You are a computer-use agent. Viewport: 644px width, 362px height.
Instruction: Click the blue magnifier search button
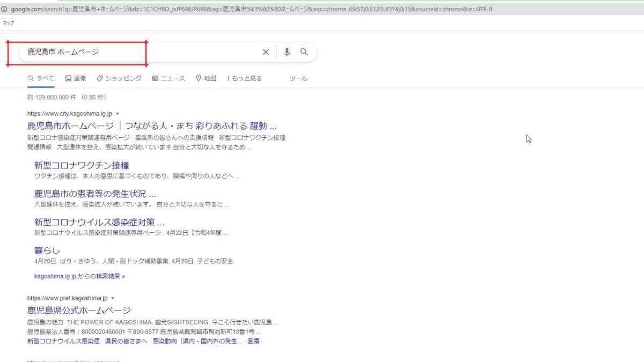tap(304, 52)
